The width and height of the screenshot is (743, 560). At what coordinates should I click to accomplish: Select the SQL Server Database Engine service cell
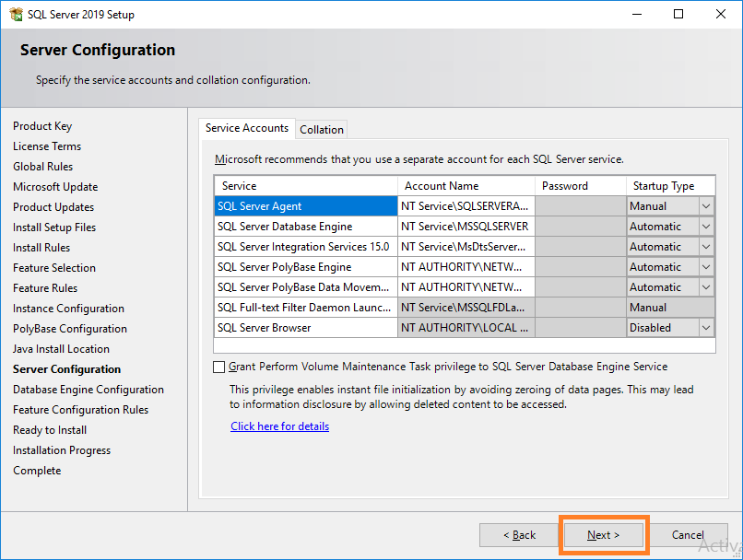[306, 227]
